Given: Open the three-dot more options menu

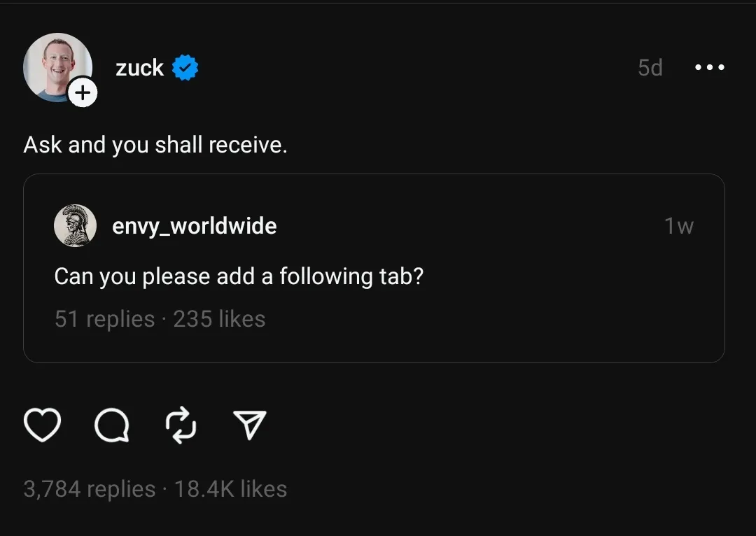Looking at the screenshot, I should 709,68.
